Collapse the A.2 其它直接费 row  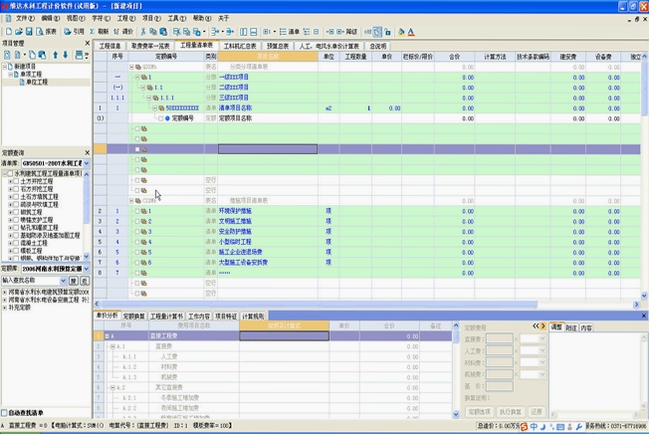point(113,388)
